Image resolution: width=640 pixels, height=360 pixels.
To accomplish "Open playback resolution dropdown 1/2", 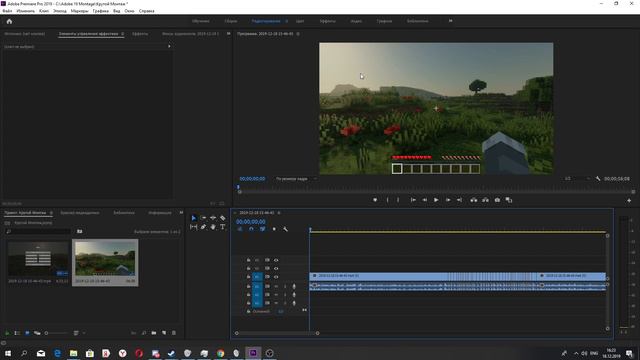I will point(577,179).
